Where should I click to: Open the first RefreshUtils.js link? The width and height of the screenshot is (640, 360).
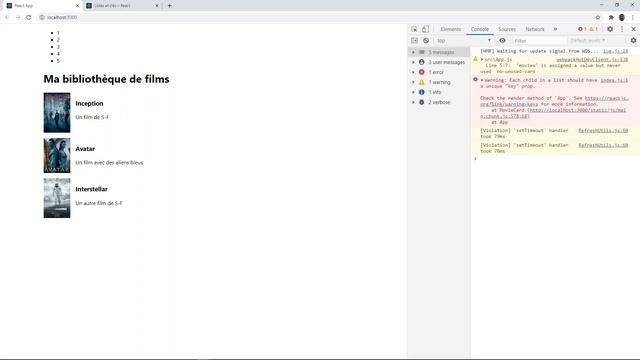click(603, 131)
